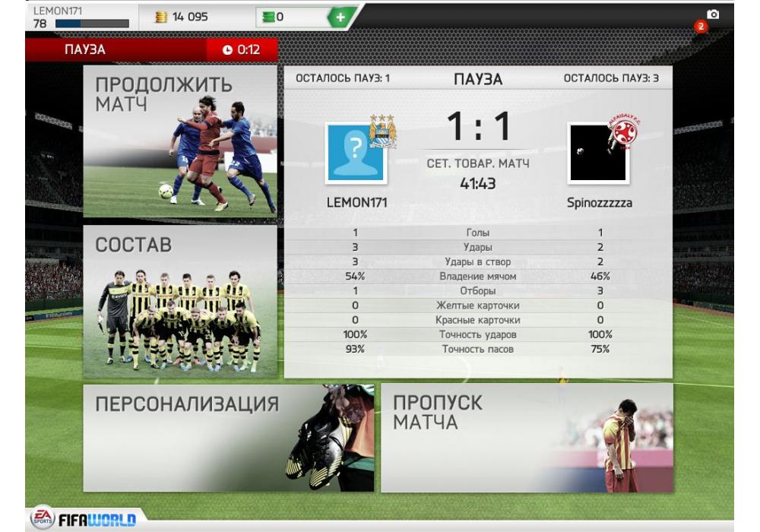Click the 1 : 1 score
Viewport: 760px width, 532px height.
478,126
